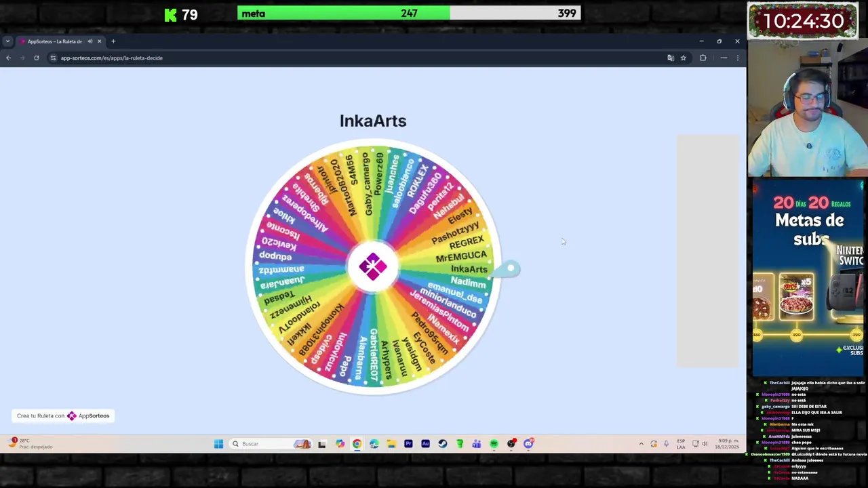Screen dimensions: 868x488
Task: Open Task View from the taskbar
Action: (322, 444)
